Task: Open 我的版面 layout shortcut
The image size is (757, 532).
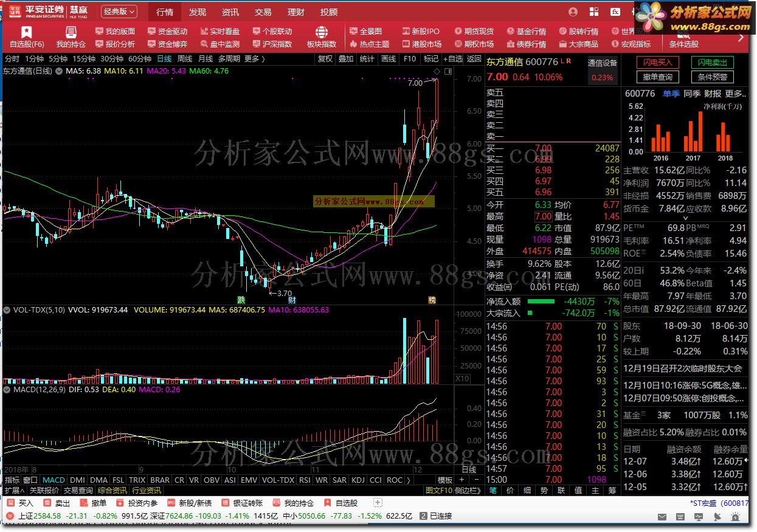Action: pyautogui.click(x=115, y=31)
